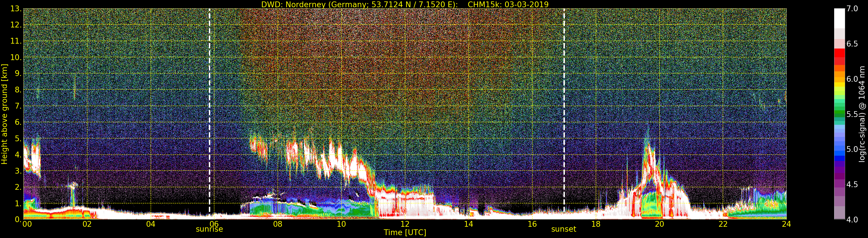Click the time axis tick label '08'
The width and height of the screenshot is (868, 238).
(x=278, y=224)
